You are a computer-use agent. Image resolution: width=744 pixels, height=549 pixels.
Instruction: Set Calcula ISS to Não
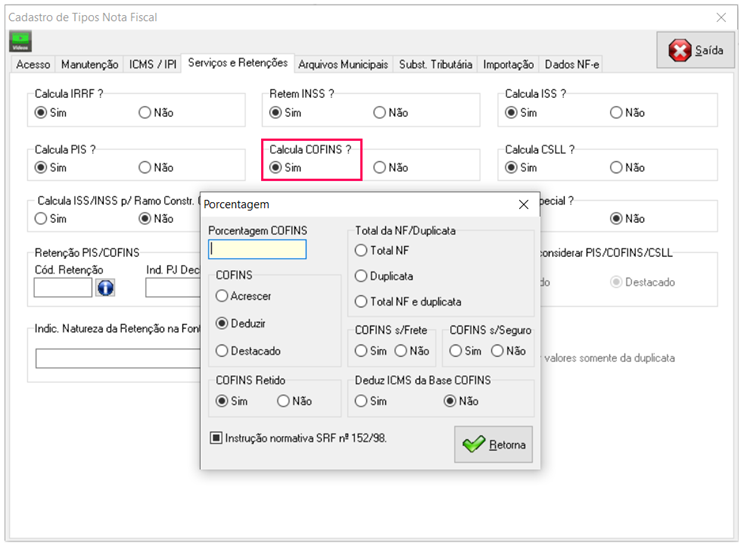(x=616, y=113)
